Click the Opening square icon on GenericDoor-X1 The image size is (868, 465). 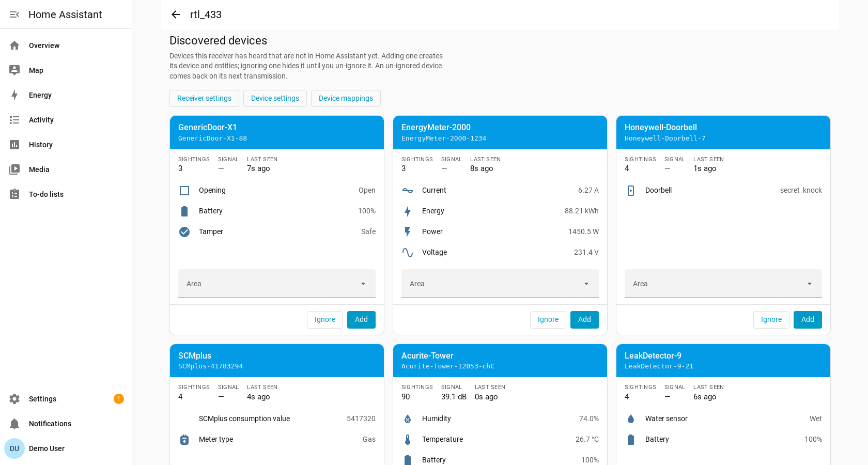184,191
